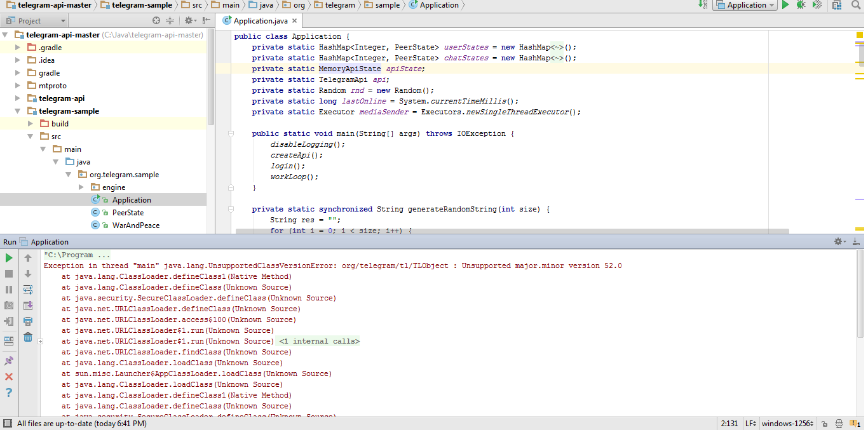
Task: Dump threads with the camera icon
Action: click(x=9, y=306)
